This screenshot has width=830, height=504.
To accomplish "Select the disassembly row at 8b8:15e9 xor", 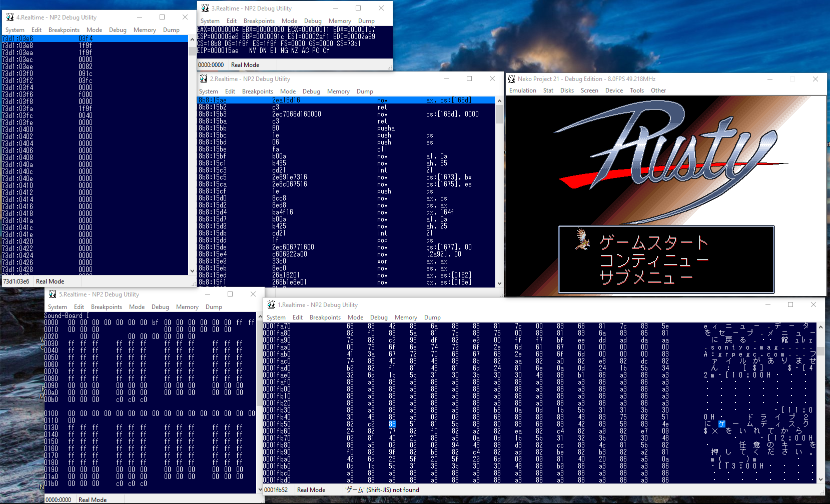I will tap(346, 261).
